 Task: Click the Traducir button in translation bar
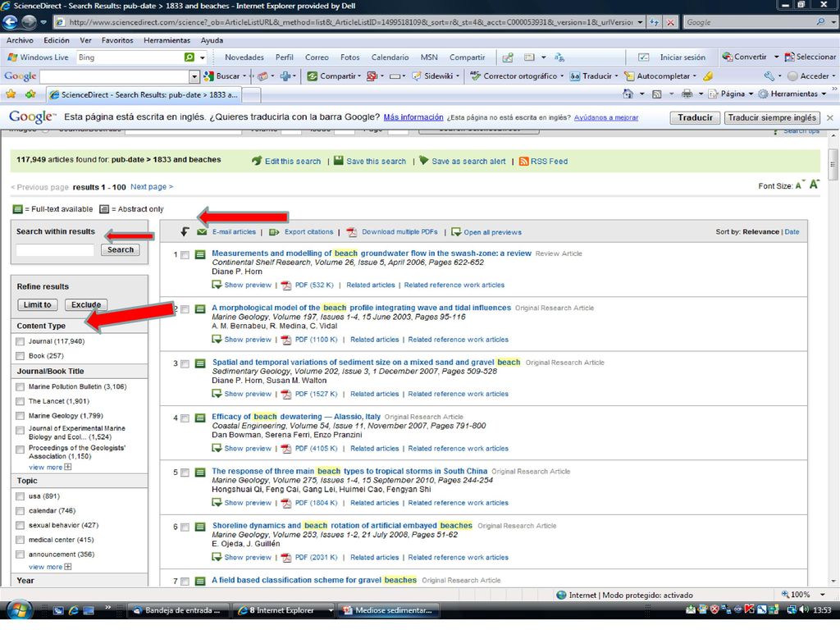[695, 117]
